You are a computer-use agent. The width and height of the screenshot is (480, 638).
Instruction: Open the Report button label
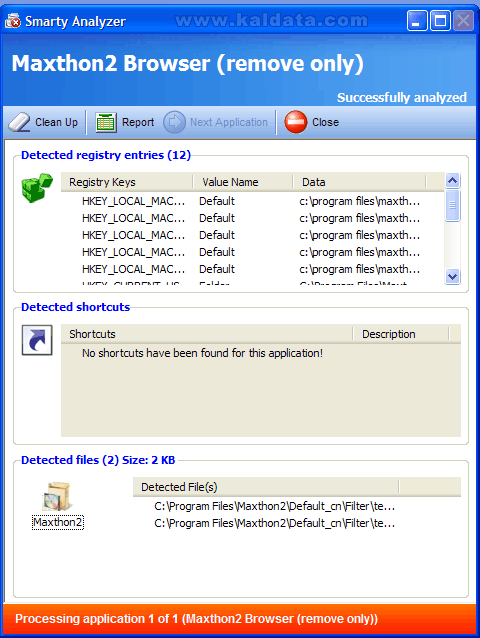pyautogui.click(x=138, y=122)
